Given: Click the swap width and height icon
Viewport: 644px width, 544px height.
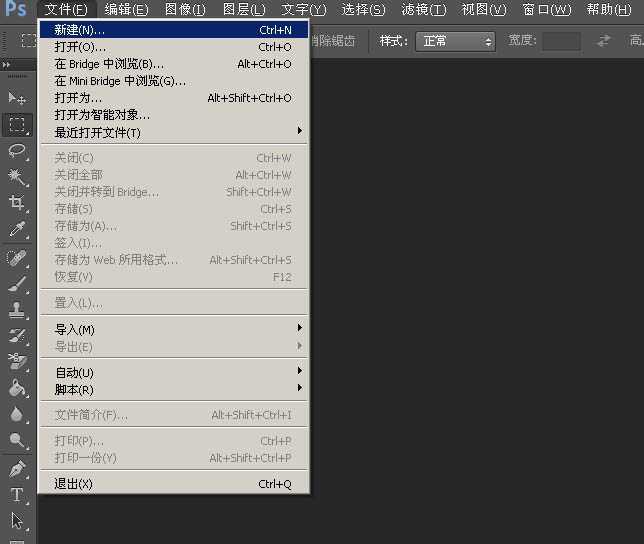Looking at the screenshot, I should 604,41.
